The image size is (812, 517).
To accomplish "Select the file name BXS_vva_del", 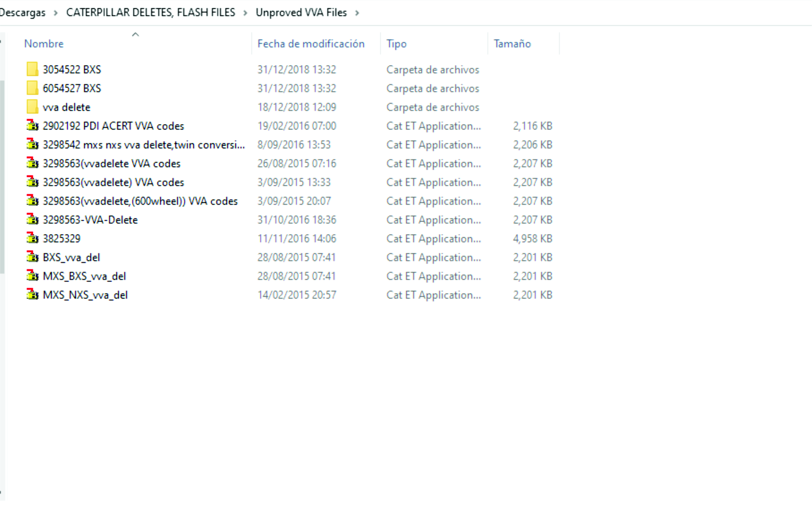I will (x=71, y=258).
